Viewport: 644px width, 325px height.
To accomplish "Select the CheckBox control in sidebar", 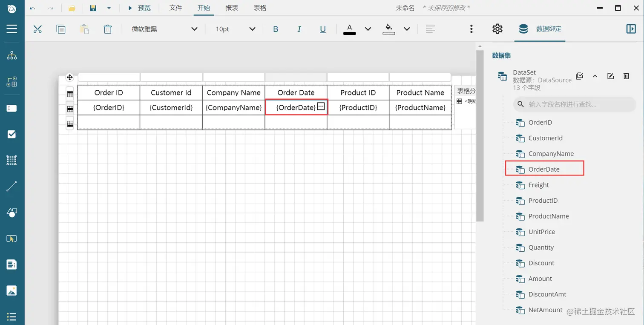I will [12, 135].
